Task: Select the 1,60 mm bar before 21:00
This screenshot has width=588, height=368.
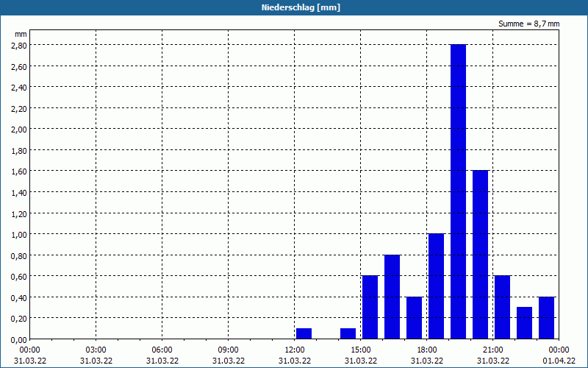Action: (x=481, y=255)
